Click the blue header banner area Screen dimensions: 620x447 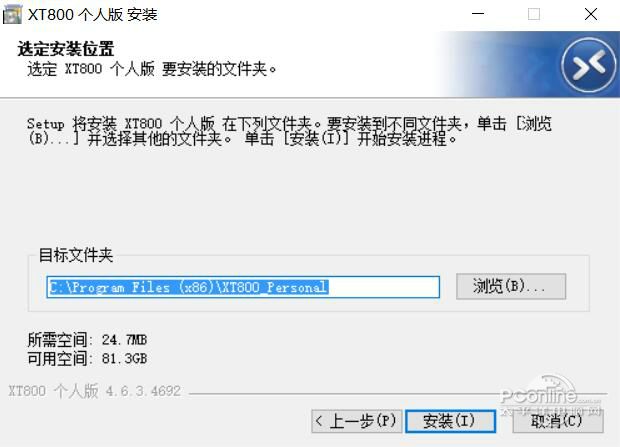point(528,64)
